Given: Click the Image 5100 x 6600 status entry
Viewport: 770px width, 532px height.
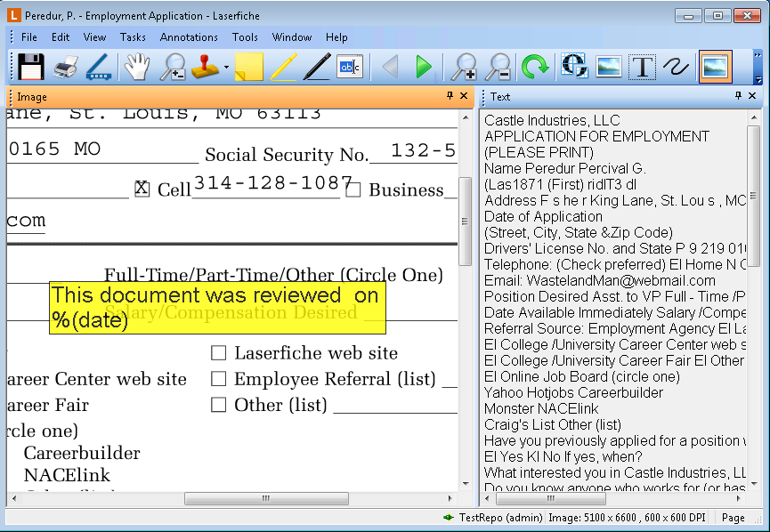Looking at the screenshot, I should (627, 518).
